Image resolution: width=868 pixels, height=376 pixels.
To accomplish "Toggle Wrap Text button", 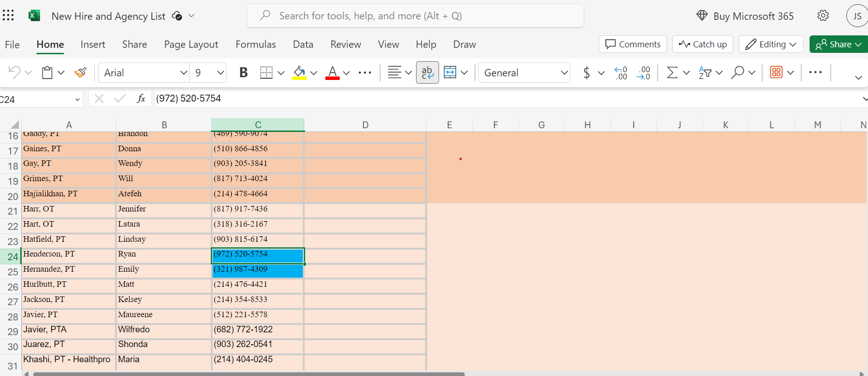I will (x=427, y=73).
